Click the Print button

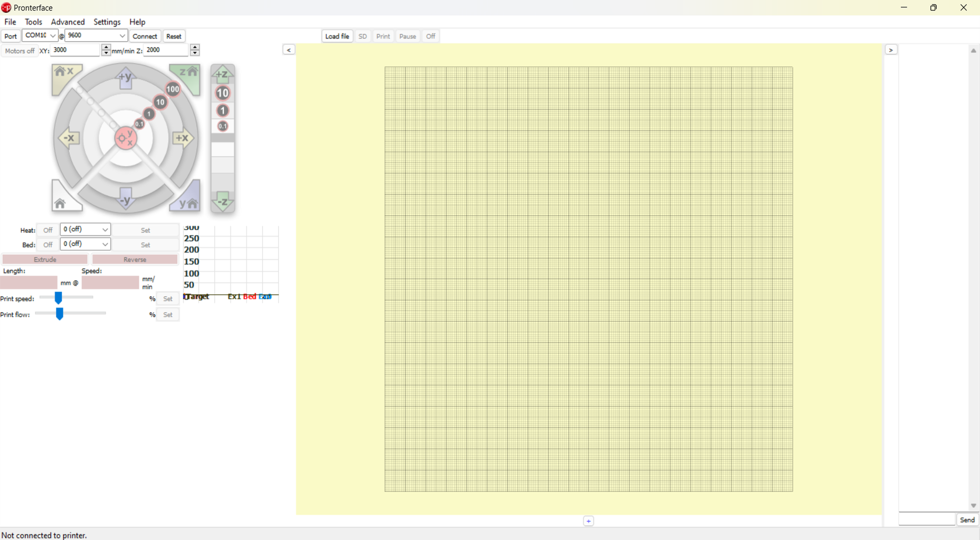coord(383,36)
